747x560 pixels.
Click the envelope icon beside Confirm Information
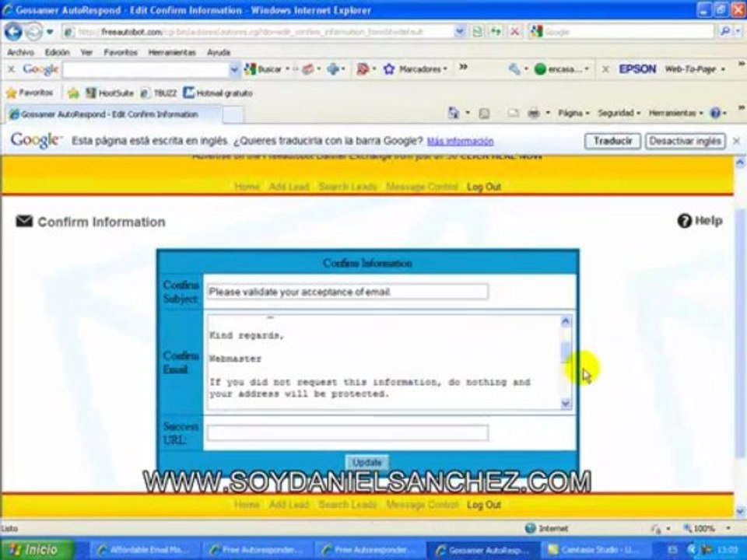click(24, 221)
